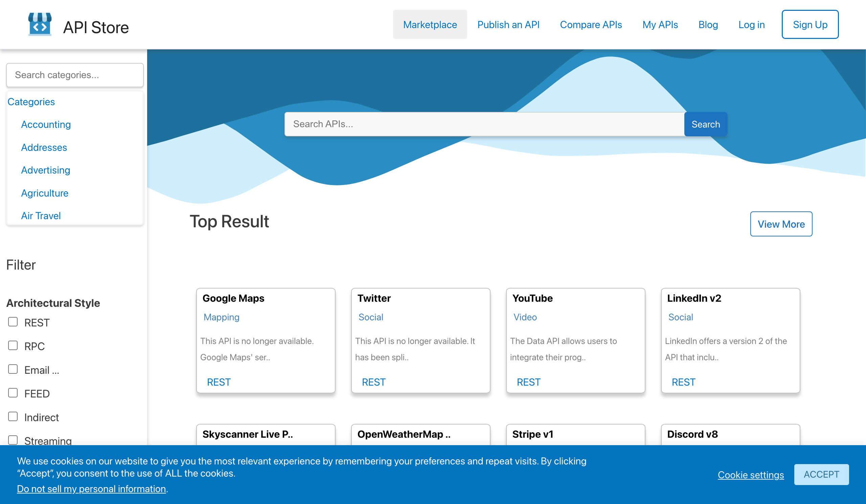Open Cookie settings link
866x504 pixels.
[x=751, y=475]
